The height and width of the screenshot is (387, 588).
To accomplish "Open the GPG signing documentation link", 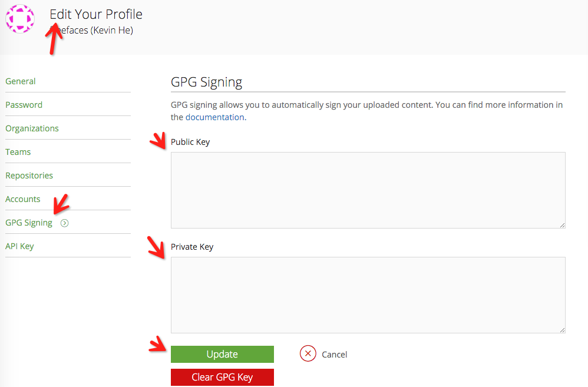I will click(x=214, y=117).
